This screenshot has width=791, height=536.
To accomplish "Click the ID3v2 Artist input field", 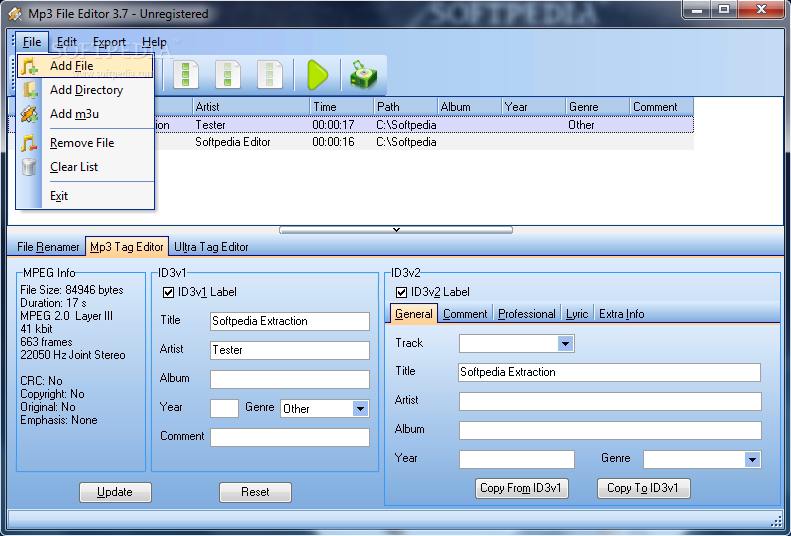I will click(610, 402).
